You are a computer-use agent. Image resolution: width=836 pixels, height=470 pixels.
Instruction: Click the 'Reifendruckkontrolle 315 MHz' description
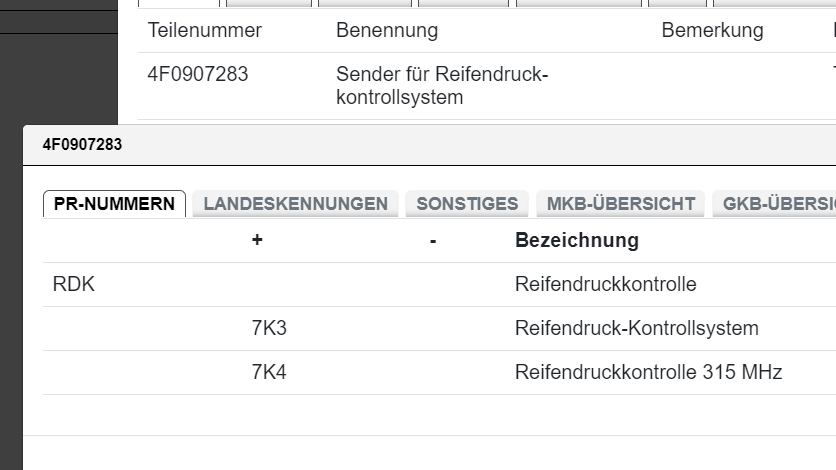[x=648, y=373]
